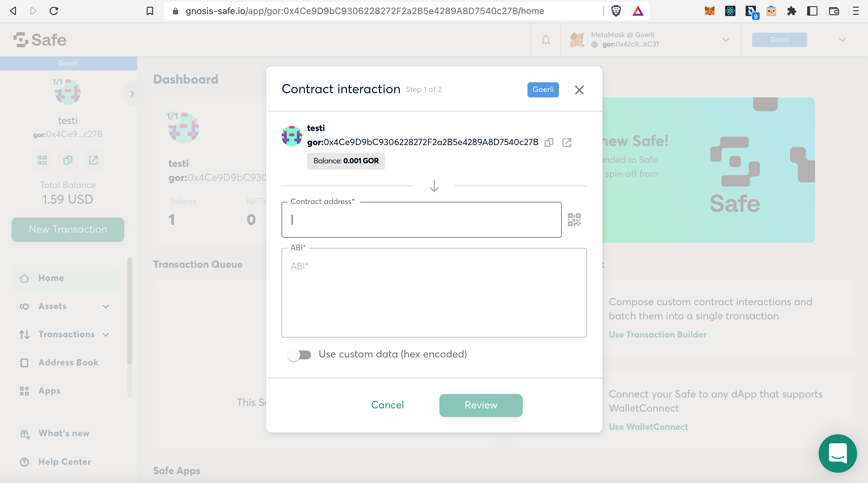Click '1.59 USD' total balance
Viewport: 868px width, 483px height.
point(68,200)
